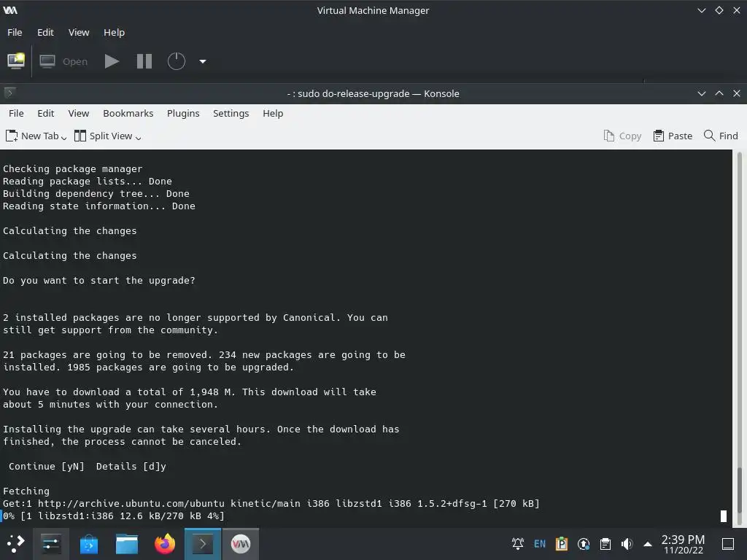This screenshot has height=560, width=747.
Task: Click "Do you want to start the upgrade?" text
Action: (99, 281)
